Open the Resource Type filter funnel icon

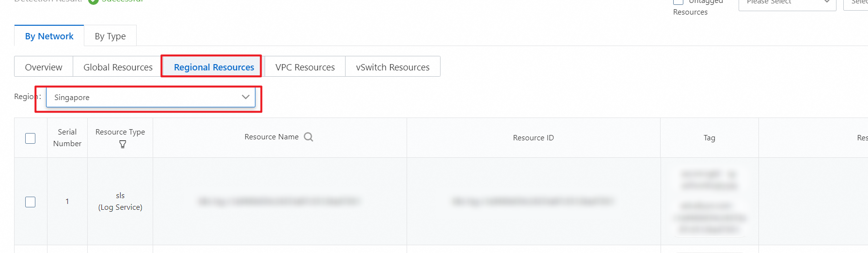(x=123, y=144)
